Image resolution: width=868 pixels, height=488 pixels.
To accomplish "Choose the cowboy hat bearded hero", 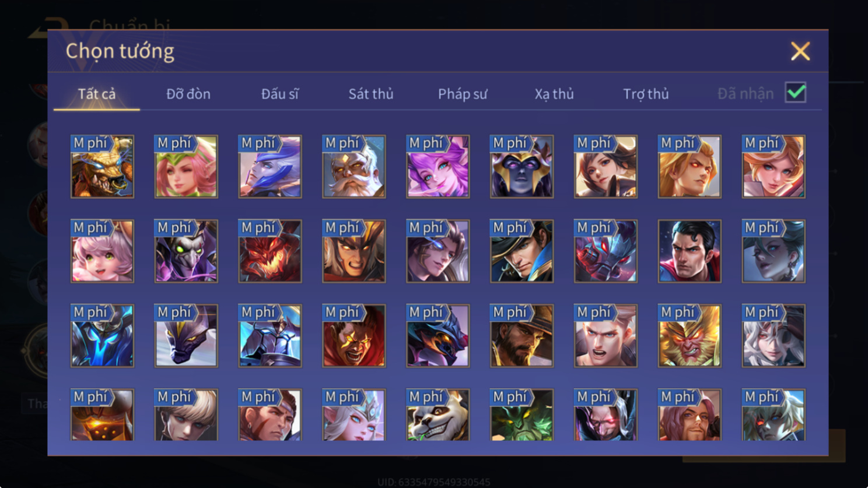I will point(521,336).
